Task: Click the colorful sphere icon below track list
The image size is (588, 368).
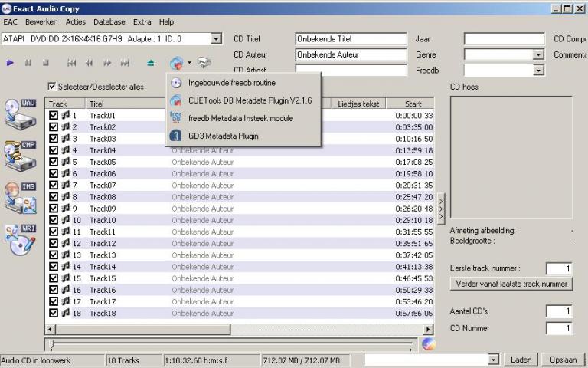Action: (x=429, y=343)
